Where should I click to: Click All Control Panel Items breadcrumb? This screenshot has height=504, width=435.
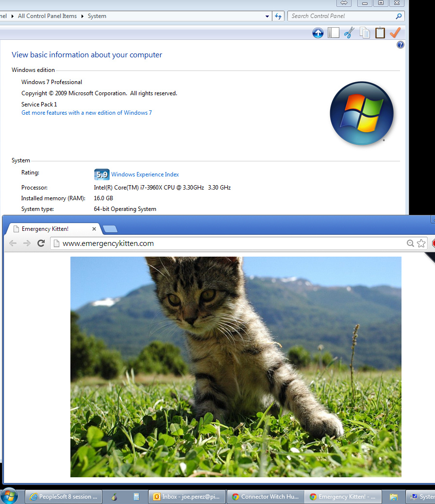click(x=47, y=16)
